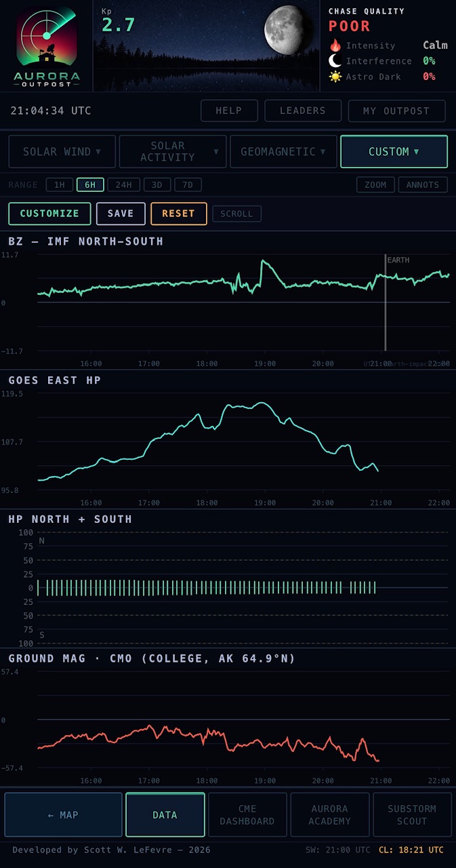Open the CME DASHBOARD tab
The height and width of the screenshot is (868, 456).
[247, 814]
